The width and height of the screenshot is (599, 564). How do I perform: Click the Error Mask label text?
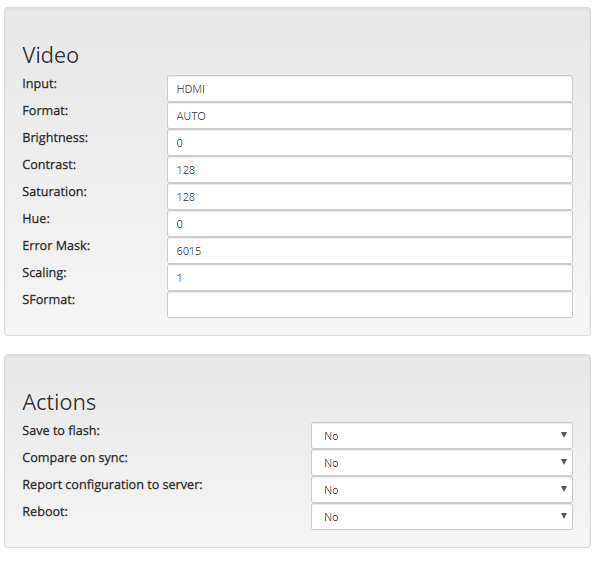[56, 246]
